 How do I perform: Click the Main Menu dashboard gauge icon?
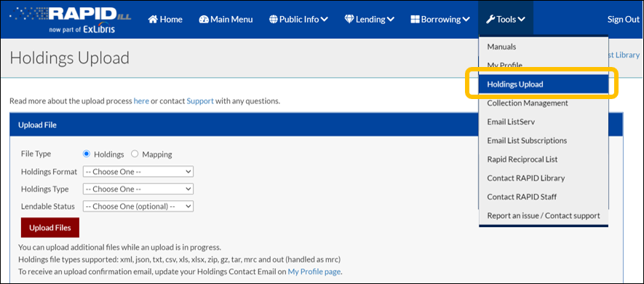click(x=204, y=20)
